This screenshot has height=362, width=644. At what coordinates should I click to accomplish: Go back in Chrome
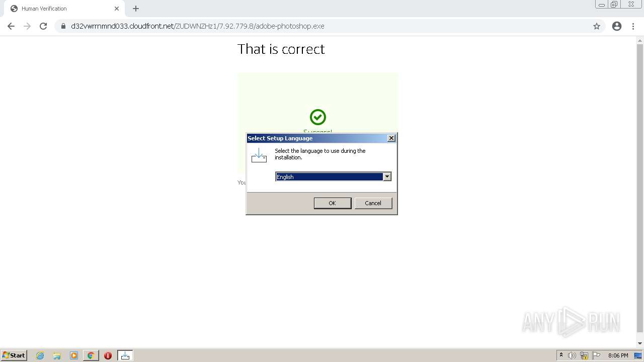11,26
